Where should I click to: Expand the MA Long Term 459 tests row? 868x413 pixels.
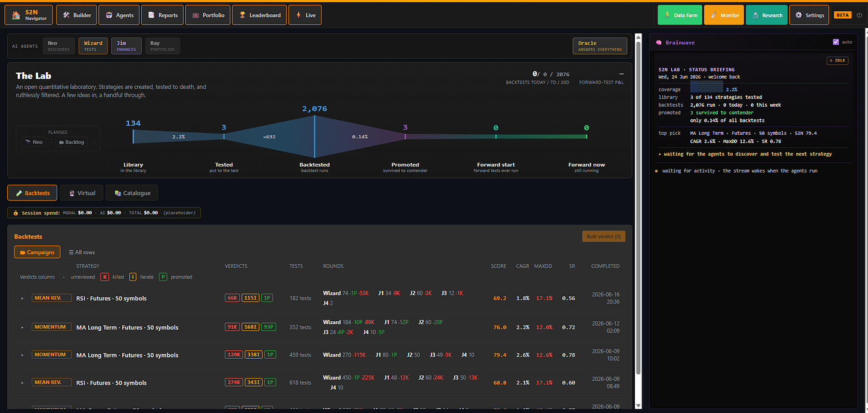click(22, 355)
